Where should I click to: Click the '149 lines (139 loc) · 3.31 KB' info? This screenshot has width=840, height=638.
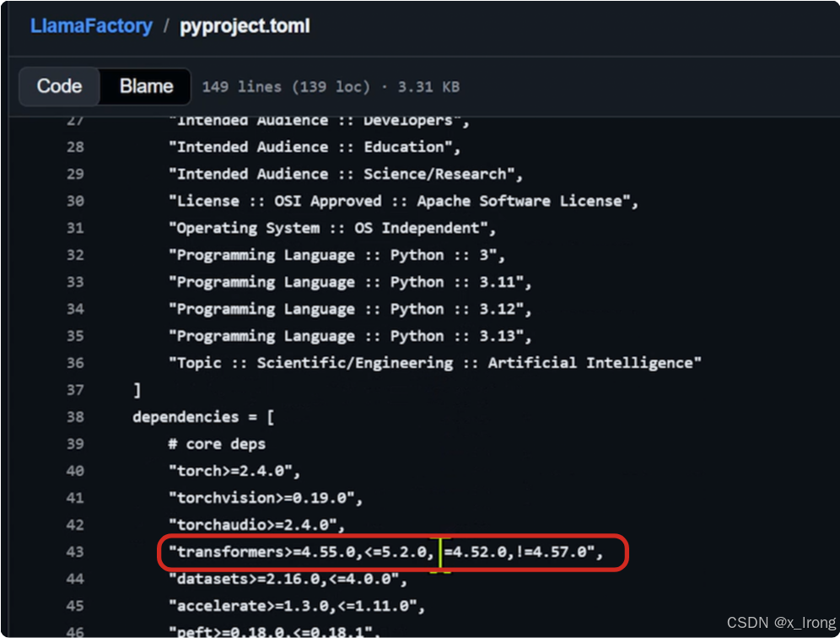point(331,87)
